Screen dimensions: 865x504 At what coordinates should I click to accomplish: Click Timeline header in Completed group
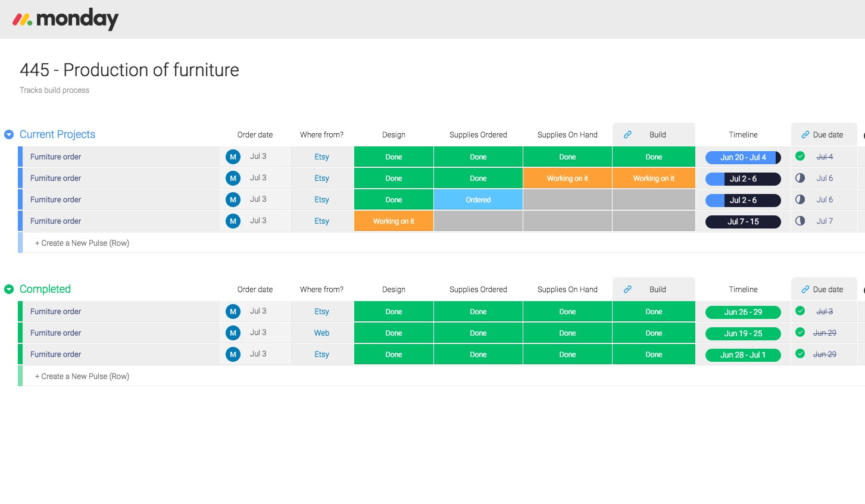(743, 290)
